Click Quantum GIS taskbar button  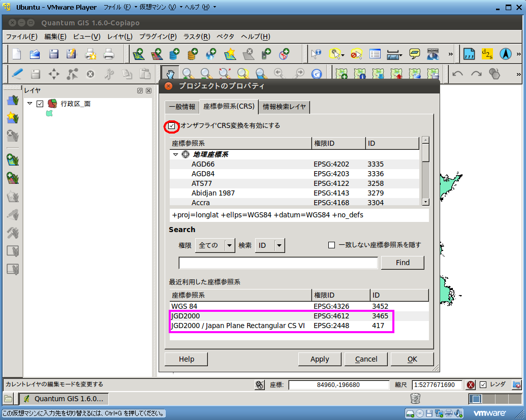pyautogui.click(x=64, y=399)
